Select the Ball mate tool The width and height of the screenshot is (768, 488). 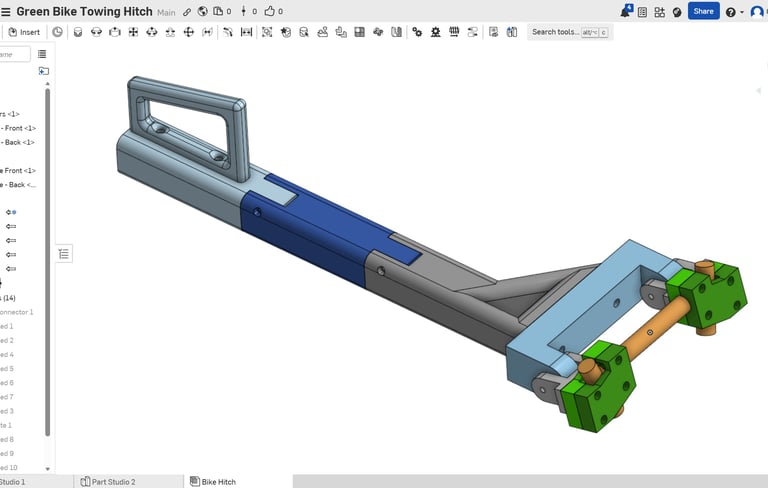(x=189, y=32)
